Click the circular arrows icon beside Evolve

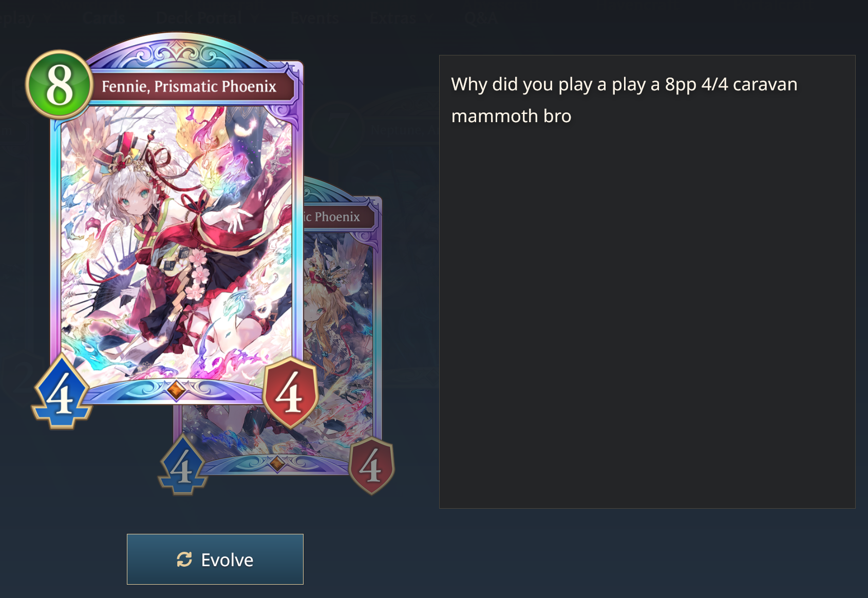tap(184, 560)
